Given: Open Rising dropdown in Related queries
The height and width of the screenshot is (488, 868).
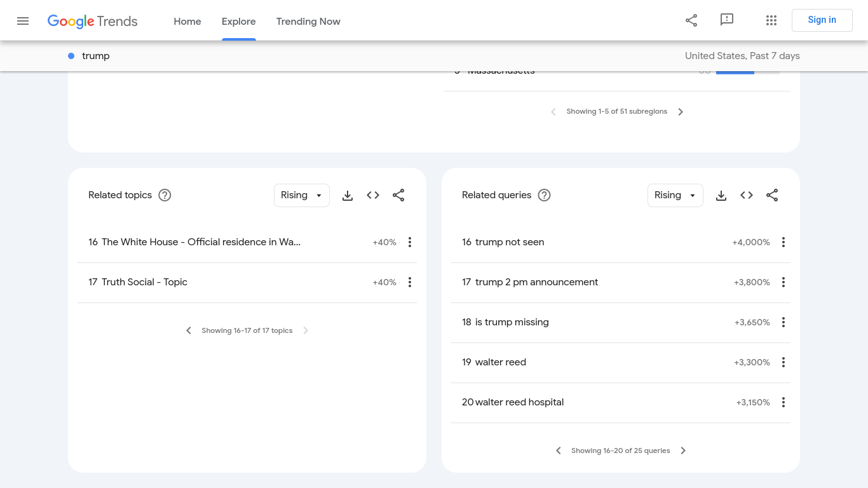Looking at the screenshot, I should [x=675, y=195].
